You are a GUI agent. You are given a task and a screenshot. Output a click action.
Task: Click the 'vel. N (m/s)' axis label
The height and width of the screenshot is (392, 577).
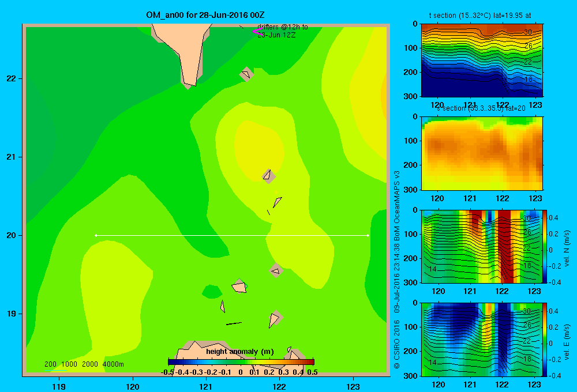pyautogui.click(x=567, y=248)
